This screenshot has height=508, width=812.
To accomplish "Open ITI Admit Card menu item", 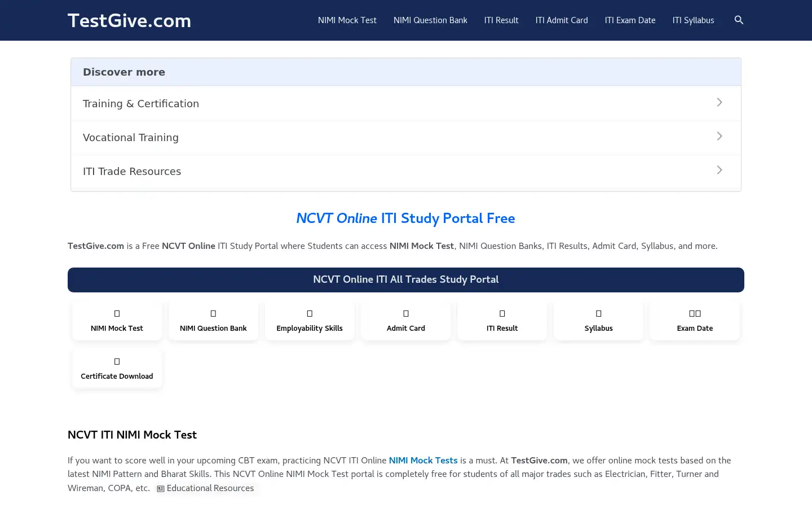I will coord(562,20).
